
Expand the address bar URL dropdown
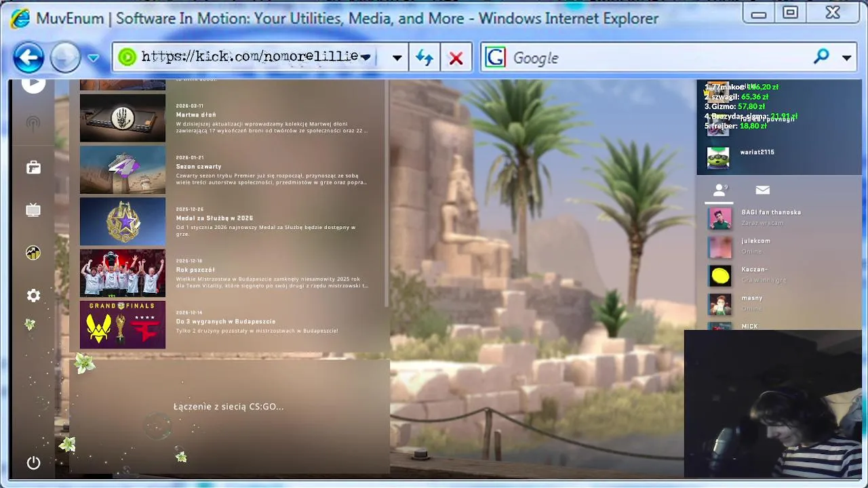tap(397, 58)
